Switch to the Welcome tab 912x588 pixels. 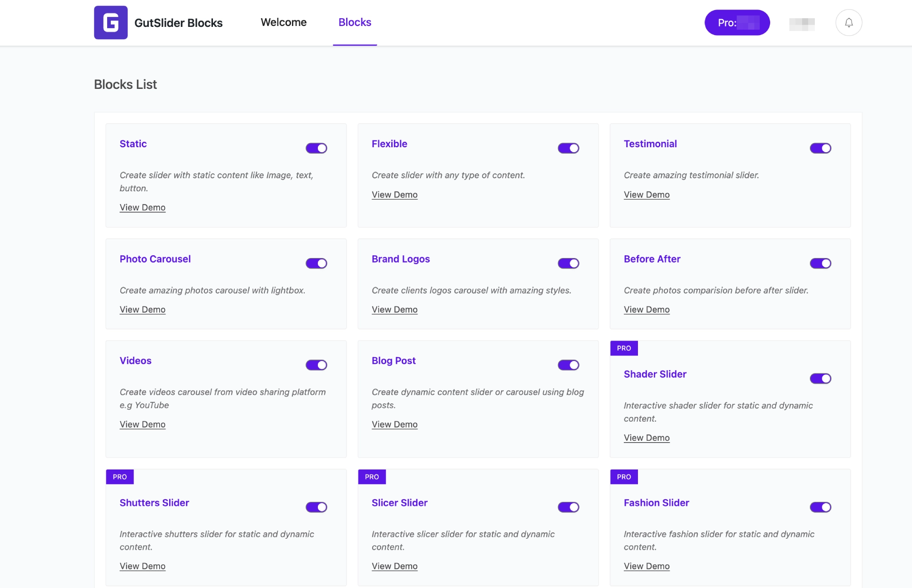tap(283, 22)
